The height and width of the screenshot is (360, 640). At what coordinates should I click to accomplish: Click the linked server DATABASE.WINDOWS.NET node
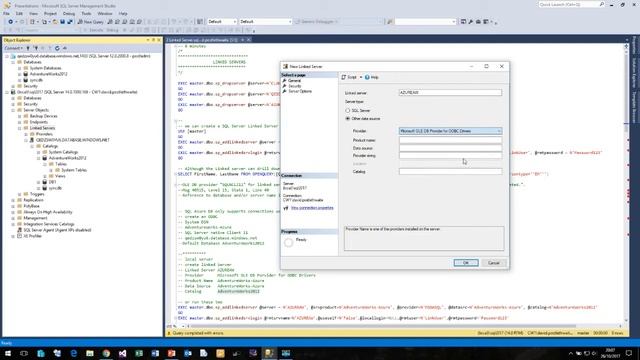pos(73,140)
